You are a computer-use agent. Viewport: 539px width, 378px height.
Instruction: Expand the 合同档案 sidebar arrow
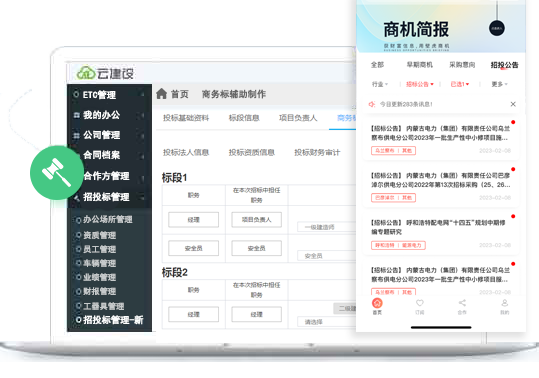(x=142, y=157)
